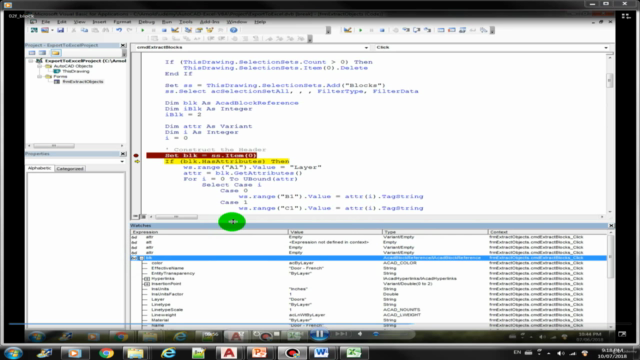Image resolution: width=640 pixels, height=360 pixels.
Task: Switch to the Categorized properties tab
Action: (x=70, y=169)
